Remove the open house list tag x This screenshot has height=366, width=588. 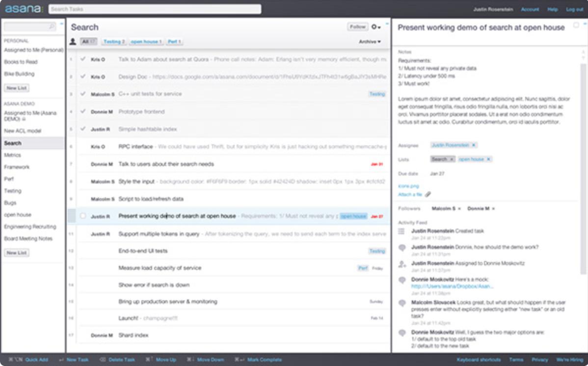pos(488,159)
